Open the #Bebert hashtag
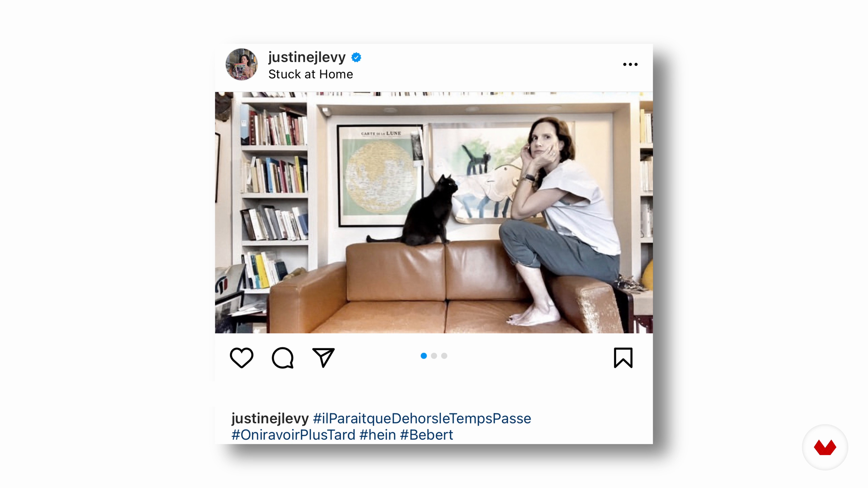The image size is (868, 488). (426, 435)
